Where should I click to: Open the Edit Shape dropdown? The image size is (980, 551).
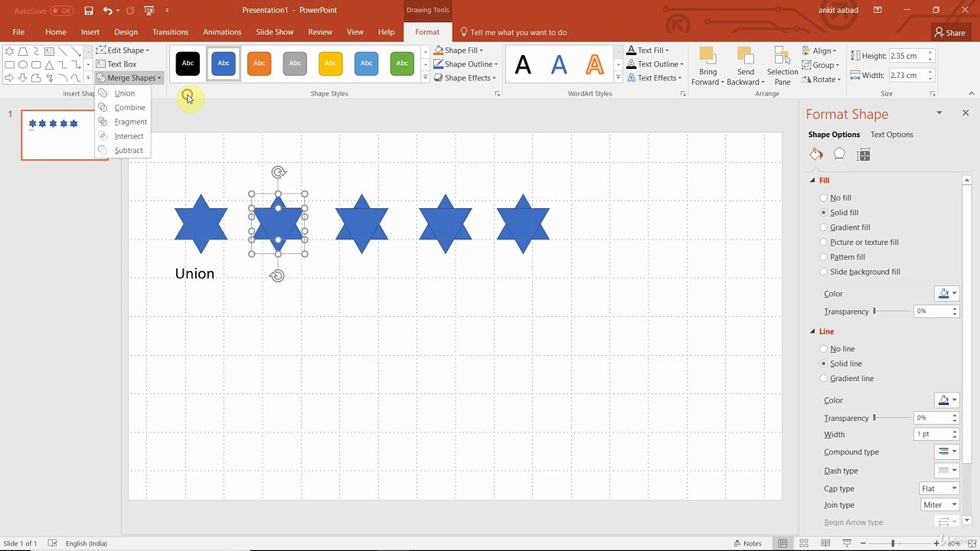point(122,51)
